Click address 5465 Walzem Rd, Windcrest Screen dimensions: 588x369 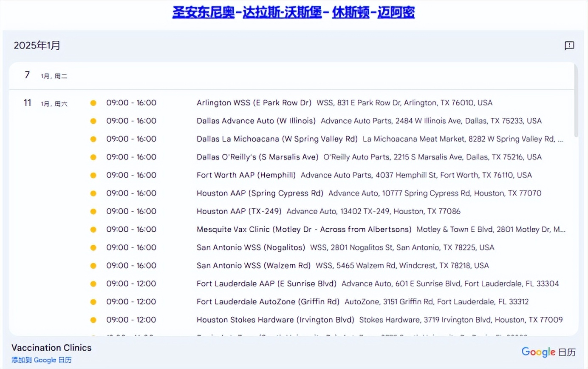(x=402, y=265)
